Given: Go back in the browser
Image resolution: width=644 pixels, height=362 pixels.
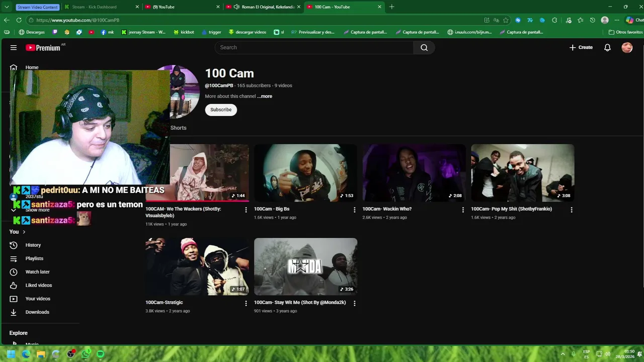Looking at the screenshot, I should coord(7,20).
